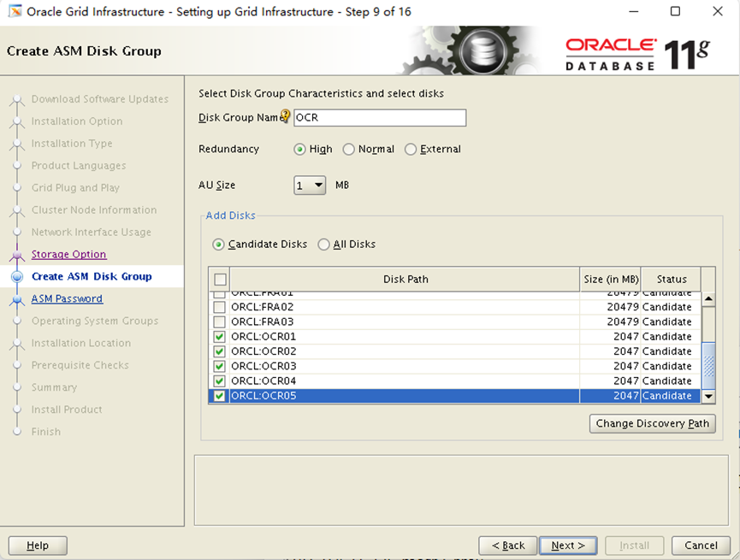Click the Help button
The height and width of the screenshot is (560, 740).
click(x=38, y=545)
